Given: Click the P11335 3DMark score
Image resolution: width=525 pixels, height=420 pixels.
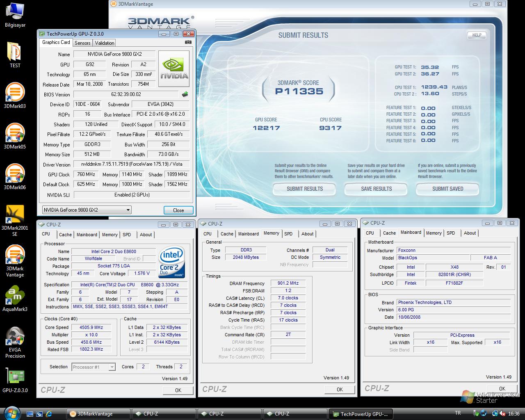Looking at the screenshot, I should pyautogui.click(x=299, y=91).
